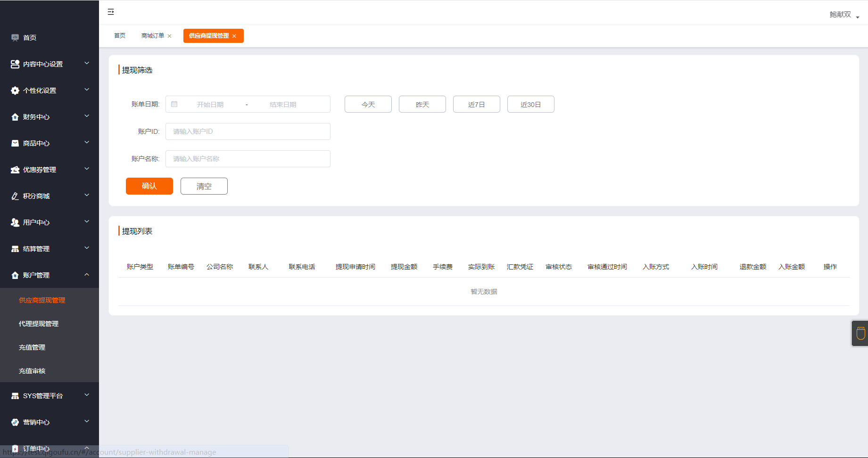Click the orange 确认 button
Image resolution: width=868 pixels, height=458 pixels.
[149, 186]
